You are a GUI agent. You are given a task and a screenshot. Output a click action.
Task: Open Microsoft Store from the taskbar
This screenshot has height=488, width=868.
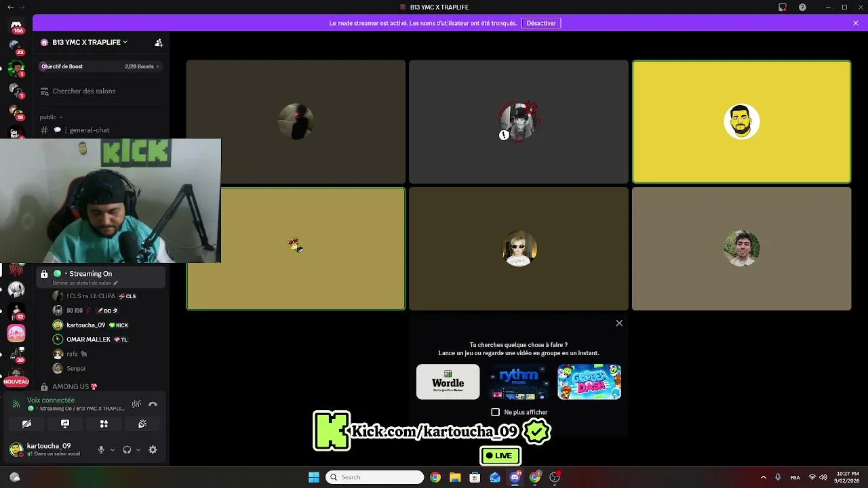click(x=475, y=477)
